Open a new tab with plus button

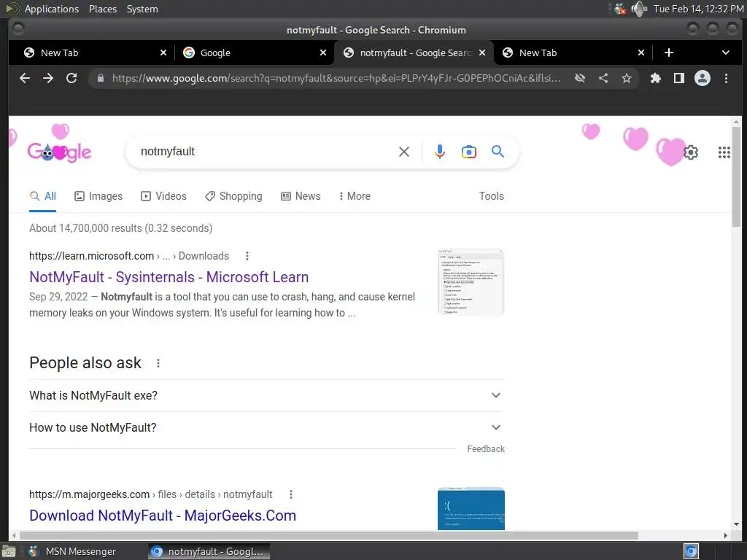(x=669, y=52)
